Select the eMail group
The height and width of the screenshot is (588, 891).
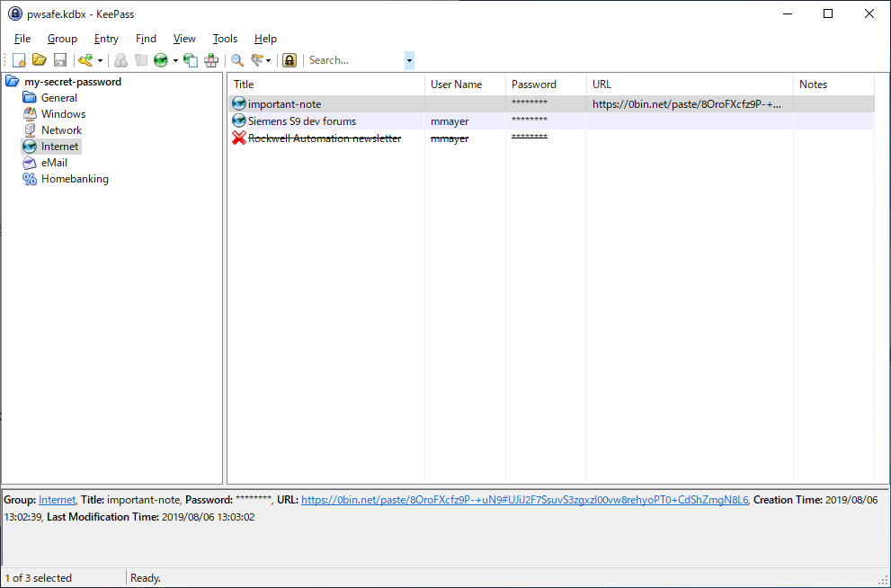click(x=54, y=163)
